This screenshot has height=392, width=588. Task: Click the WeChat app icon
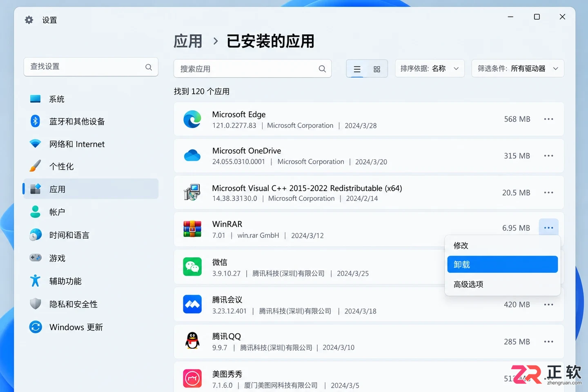click(x=192, y=267)
